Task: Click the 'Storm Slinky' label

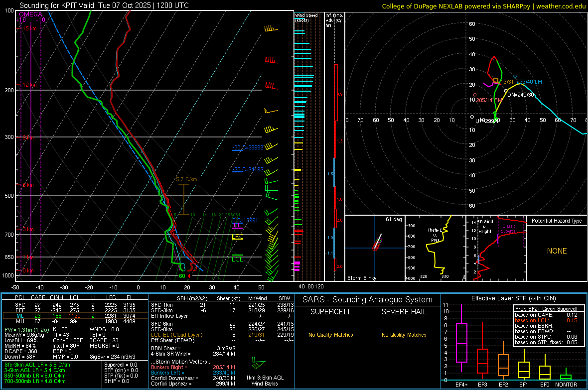Action: tap(361, 278)
